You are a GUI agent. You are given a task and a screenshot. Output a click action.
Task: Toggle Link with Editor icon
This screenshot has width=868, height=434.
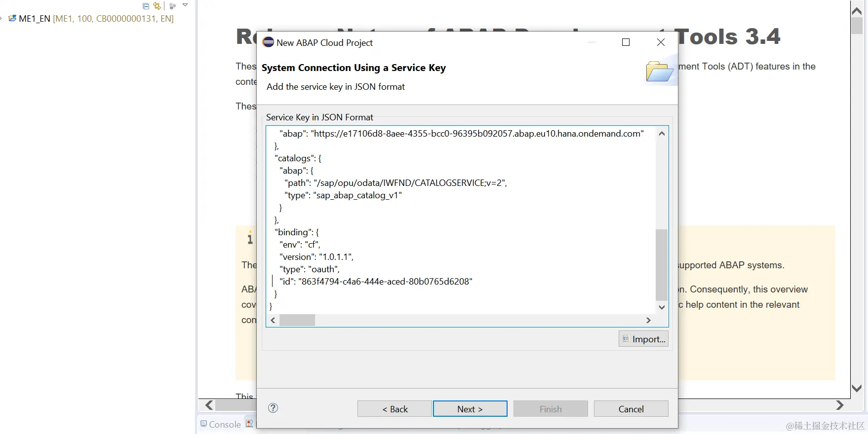(157, 6)
